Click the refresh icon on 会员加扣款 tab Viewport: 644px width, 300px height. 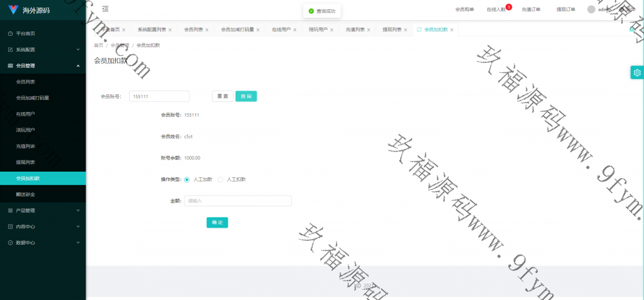[419, 30]
